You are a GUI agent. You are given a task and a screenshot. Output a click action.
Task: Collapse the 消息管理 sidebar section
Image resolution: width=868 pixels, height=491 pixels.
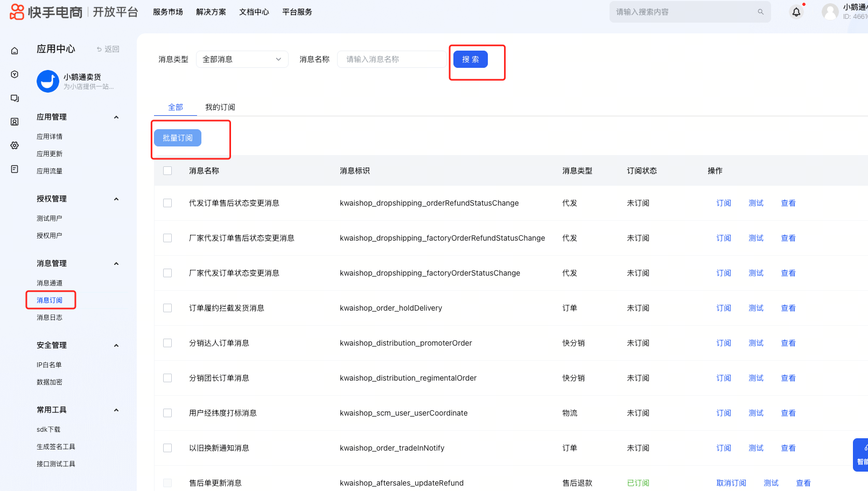(116, 264)
